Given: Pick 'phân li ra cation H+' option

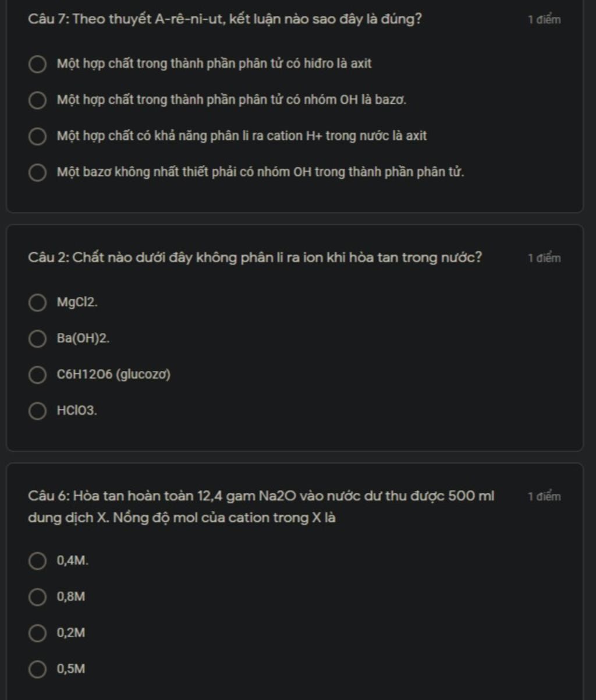Looking at the screenshot, I should [37, 136].
